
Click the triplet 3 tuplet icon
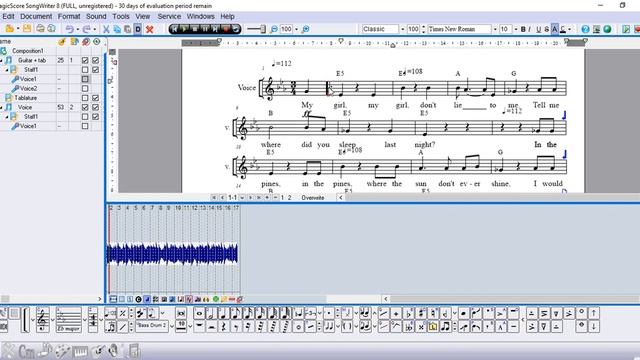tap(311, 313)
